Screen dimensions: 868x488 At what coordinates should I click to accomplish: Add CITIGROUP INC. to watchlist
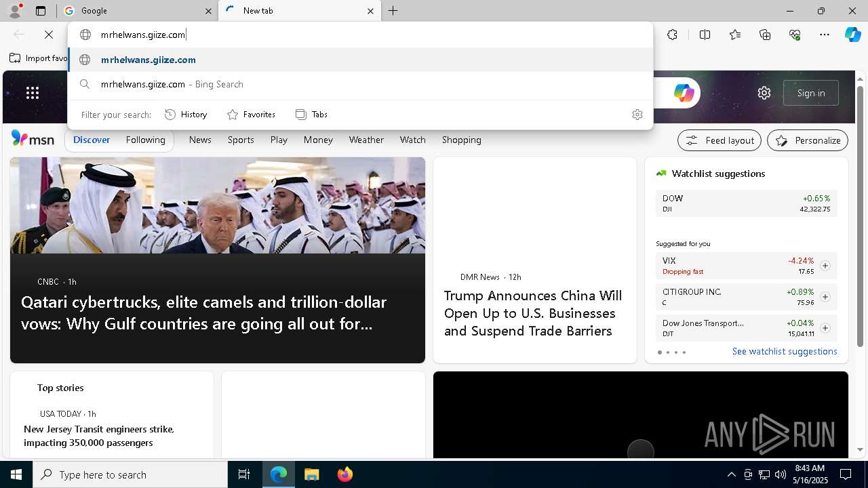pos(825,297)
